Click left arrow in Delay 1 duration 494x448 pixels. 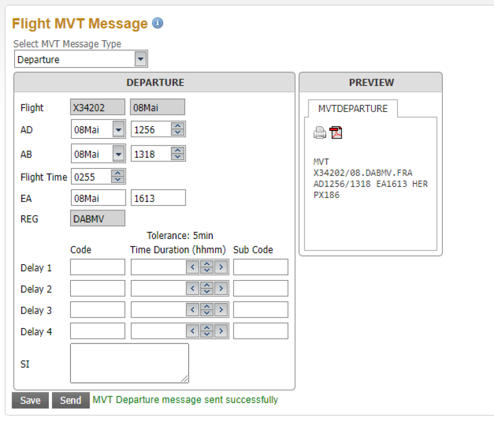(192, 267)
